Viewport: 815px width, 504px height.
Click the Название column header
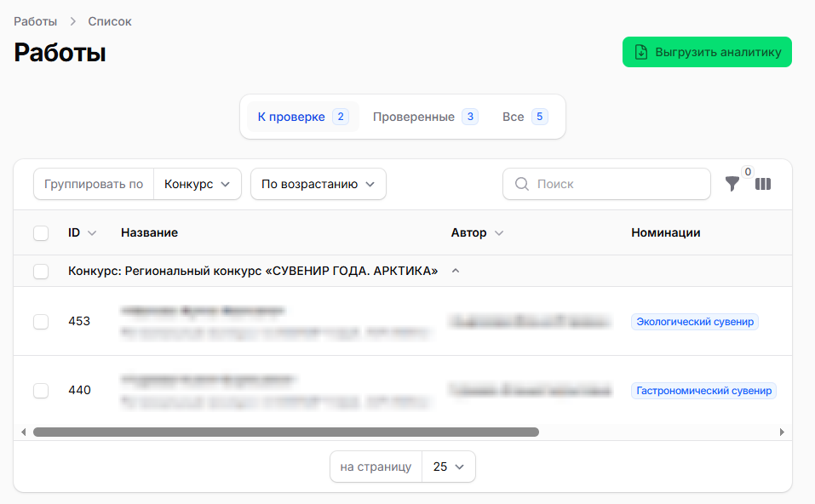point(149,232)
